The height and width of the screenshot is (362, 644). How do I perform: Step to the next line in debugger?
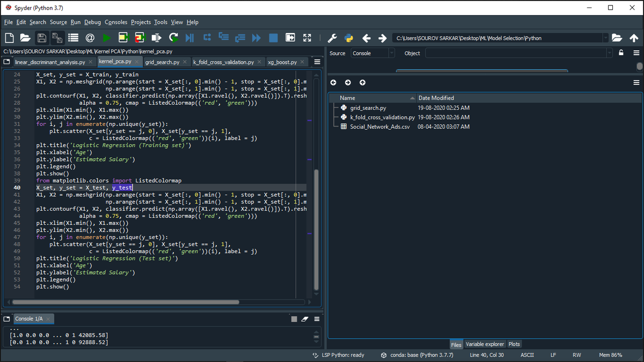tap(207, 38)
